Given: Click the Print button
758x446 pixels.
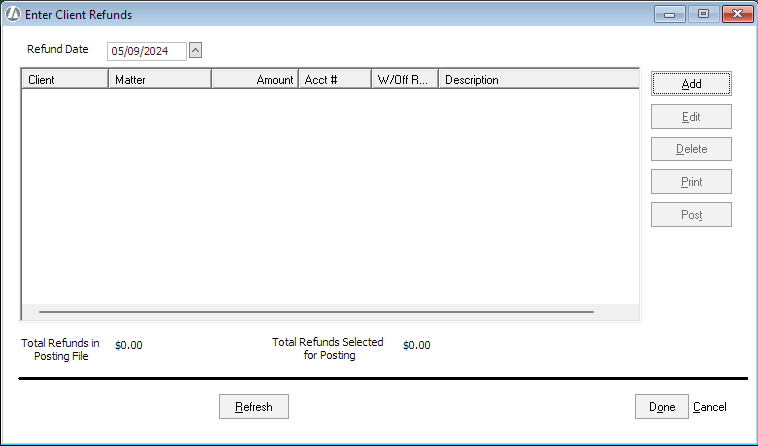Looking at the screenshot, I should tap(691, 182).
